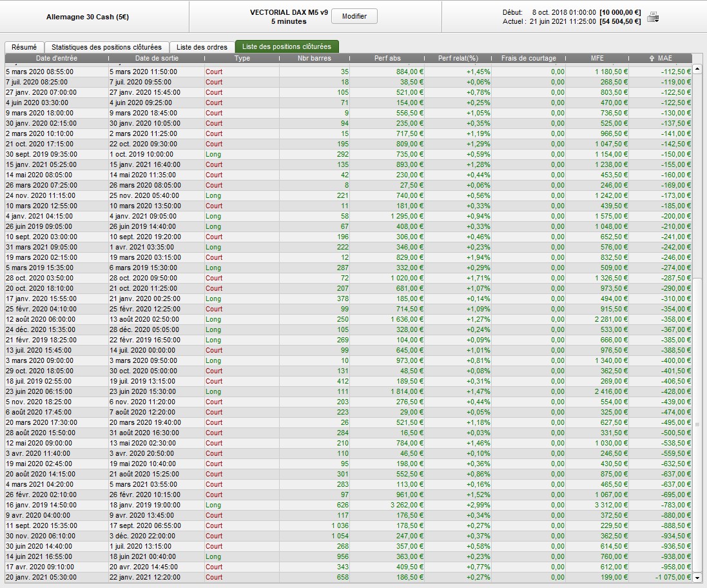Click the scrollbar up arrow
Image resolution: width=707 pixels, height=588 pixels.
(x=697, y=70)
